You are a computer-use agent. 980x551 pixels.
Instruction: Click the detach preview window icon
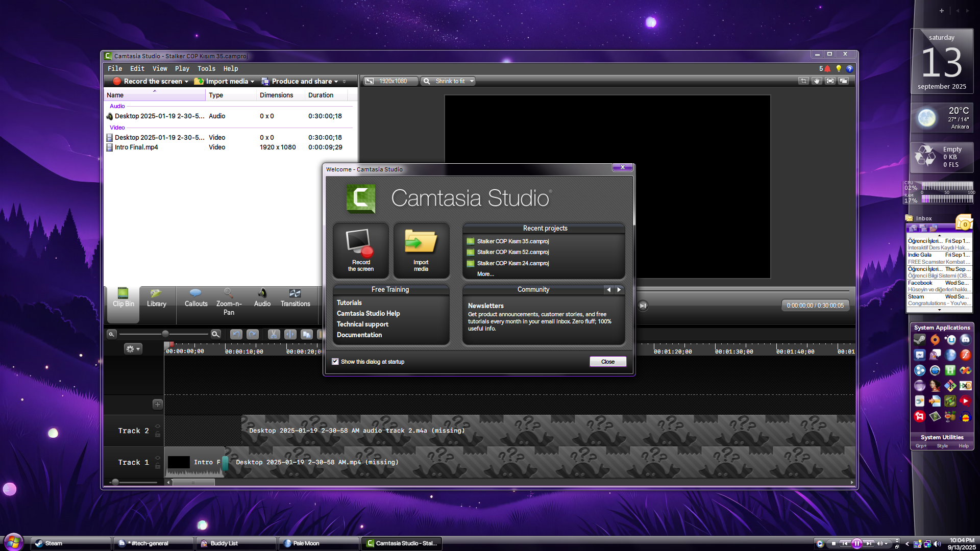pos(844,81)
